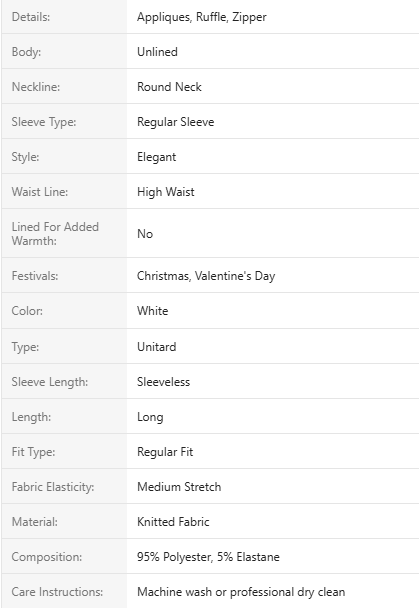Select the No value for lined warmth
Viewport: 419px width, 608px height.
pyautogui.click(x=145, y=234)
